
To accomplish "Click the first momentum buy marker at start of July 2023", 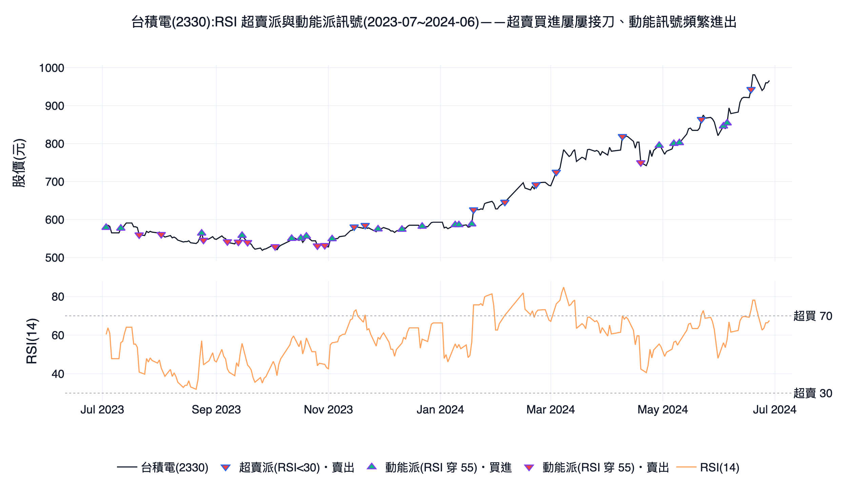I will [x=106, y=227].
